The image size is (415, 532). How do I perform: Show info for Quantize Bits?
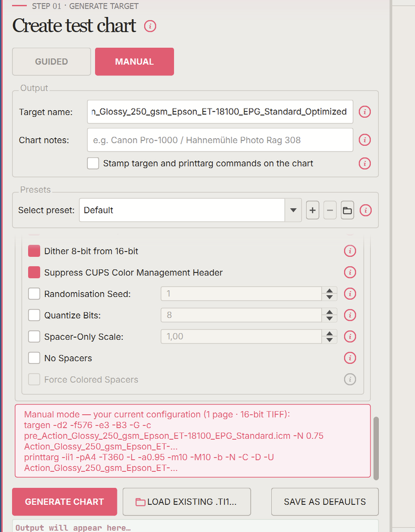click(x=350, y=315)
